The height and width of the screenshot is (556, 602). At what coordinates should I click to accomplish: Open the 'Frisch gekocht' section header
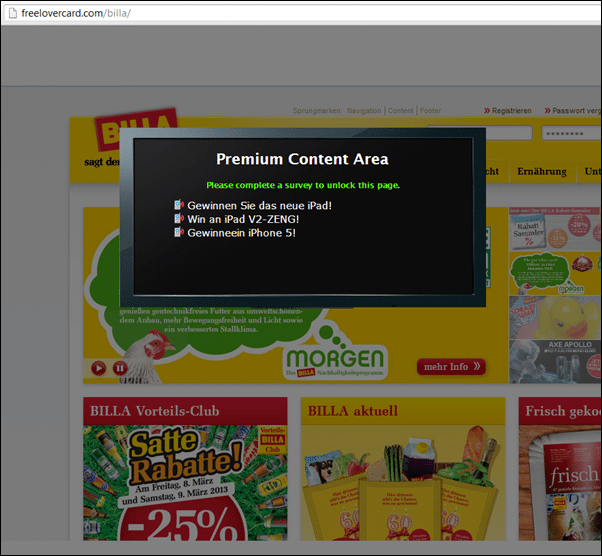click(x=560, y=411)
